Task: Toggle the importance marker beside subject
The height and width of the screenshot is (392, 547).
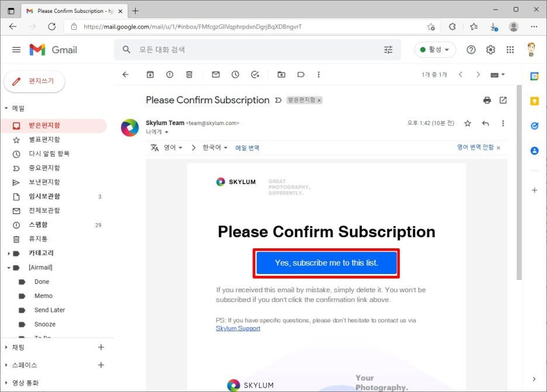Action: (x=278, y=100)
